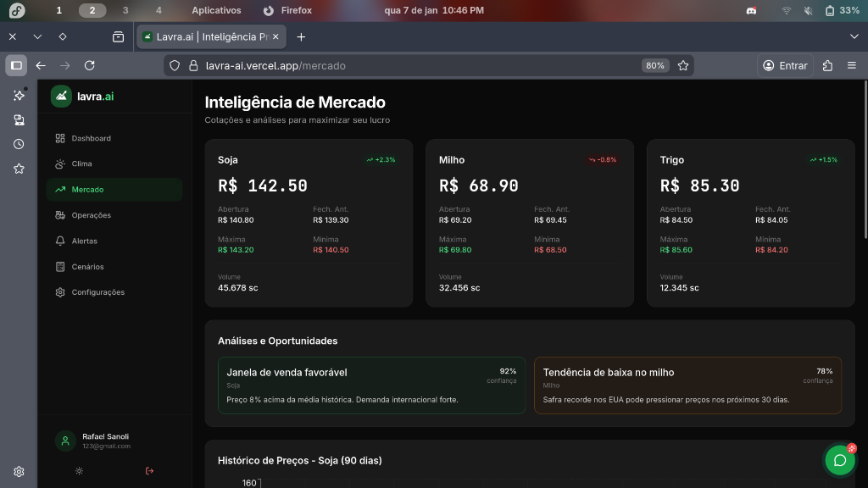Toggle the light/dark theme sun icon
The width and height of the screenshot is (868, 488).
tap(79, 471)
